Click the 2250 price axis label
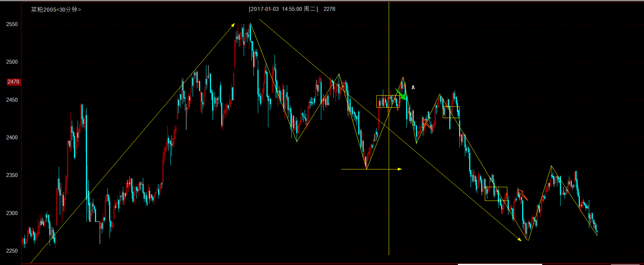 pyautogui.click(x=12, y=251)
